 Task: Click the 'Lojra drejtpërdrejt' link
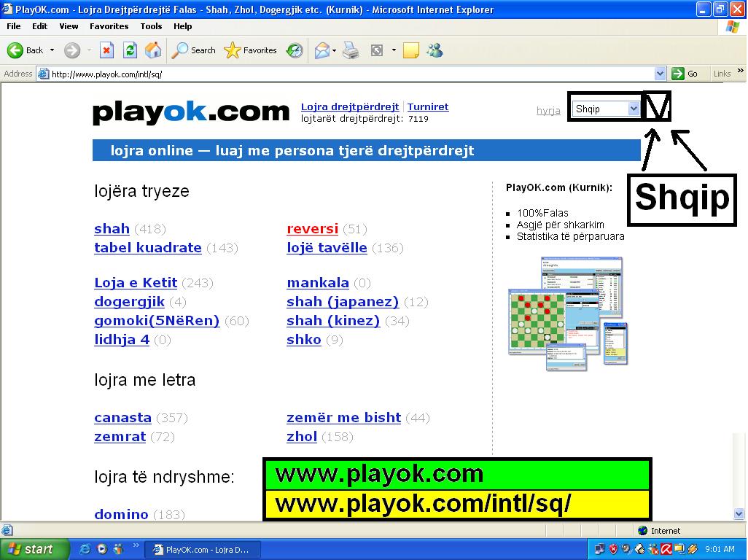(x=350, y=107)
